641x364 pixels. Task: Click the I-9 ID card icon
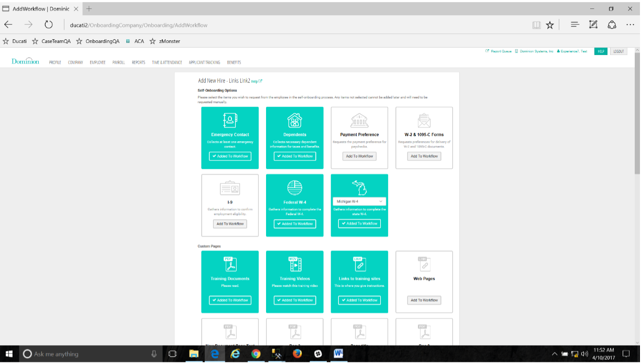(x=230, y=188)
